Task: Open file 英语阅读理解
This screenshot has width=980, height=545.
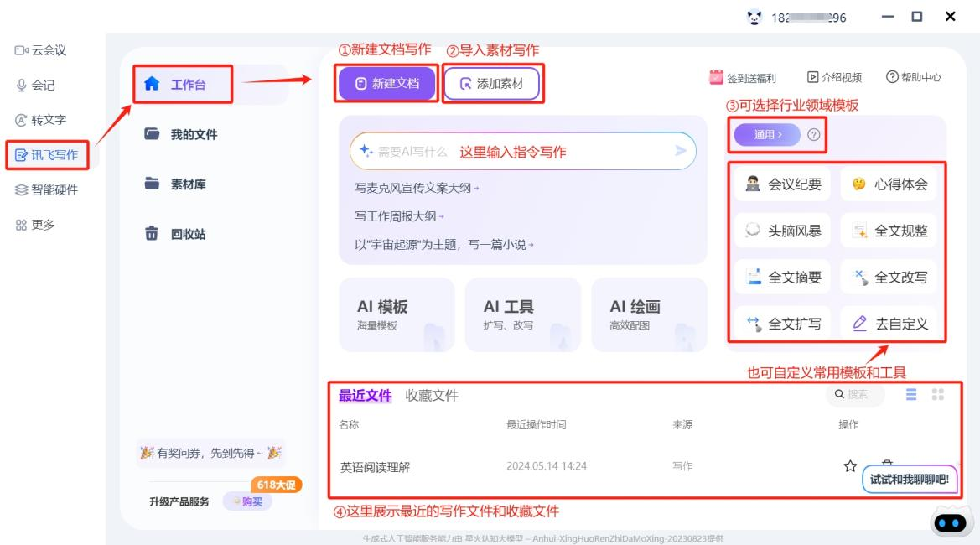Action: [x=375, y=467]
